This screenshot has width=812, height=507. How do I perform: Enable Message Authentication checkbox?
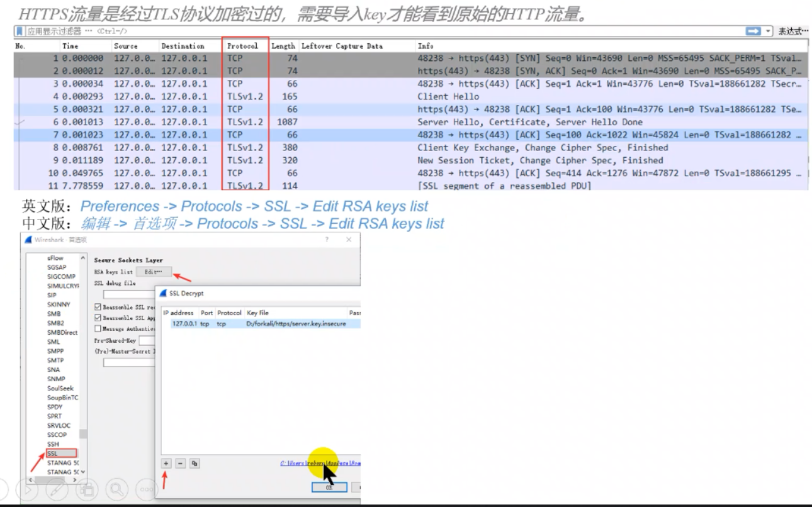point(98,328)
